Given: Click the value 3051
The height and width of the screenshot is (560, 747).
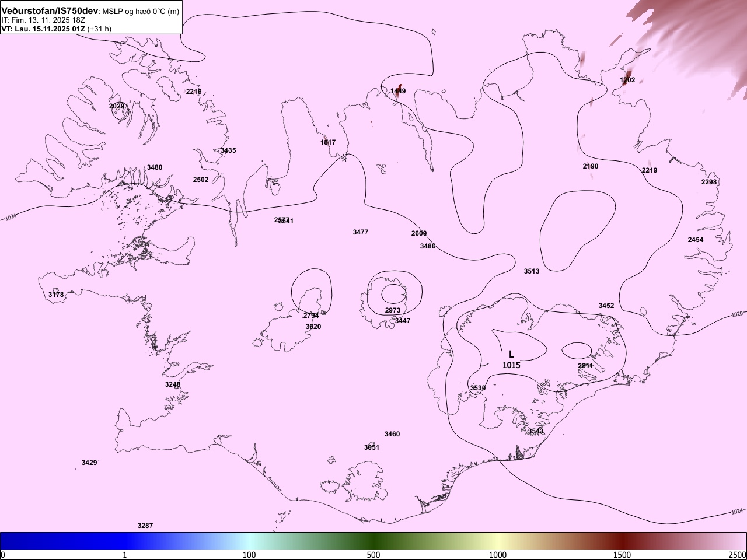Looking at the screenshot, I should point(372,447).
